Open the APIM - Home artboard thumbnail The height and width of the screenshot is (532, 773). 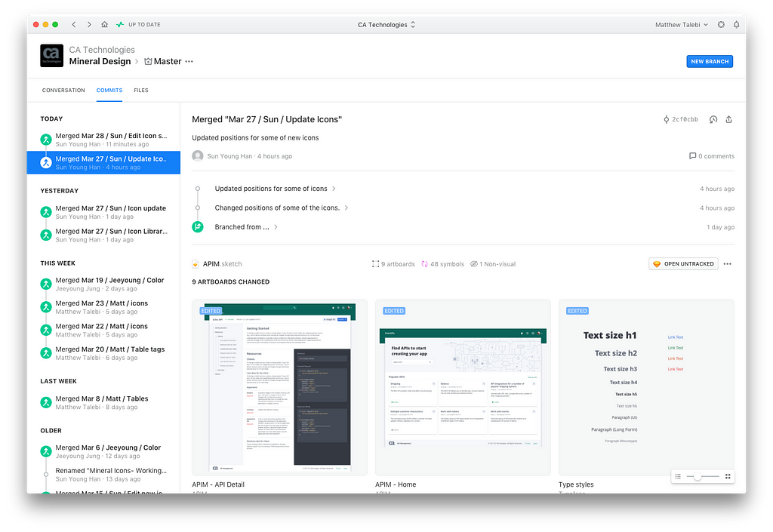coord(463,388)
